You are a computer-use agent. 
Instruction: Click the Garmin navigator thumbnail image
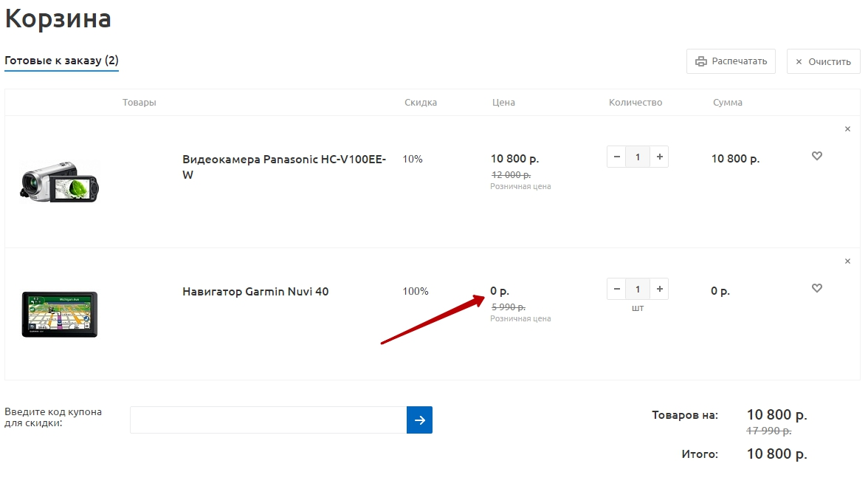coord(60,314)
